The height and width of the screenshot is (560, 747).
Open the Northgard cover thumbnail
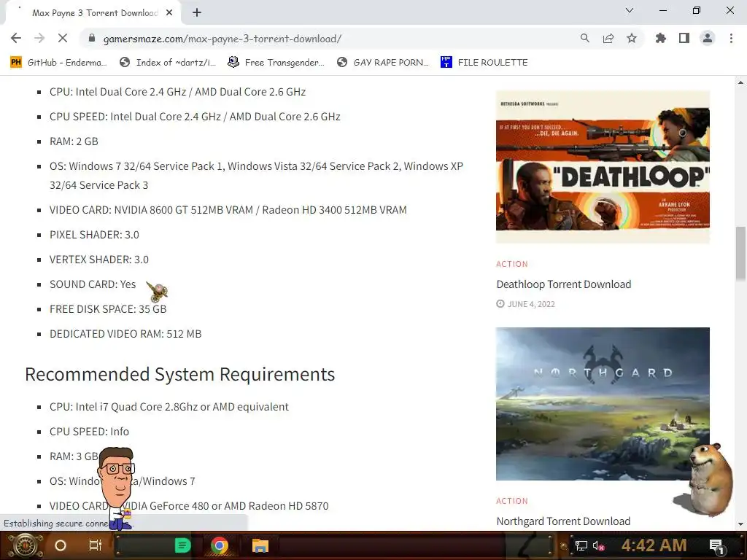tap(603, 404)
